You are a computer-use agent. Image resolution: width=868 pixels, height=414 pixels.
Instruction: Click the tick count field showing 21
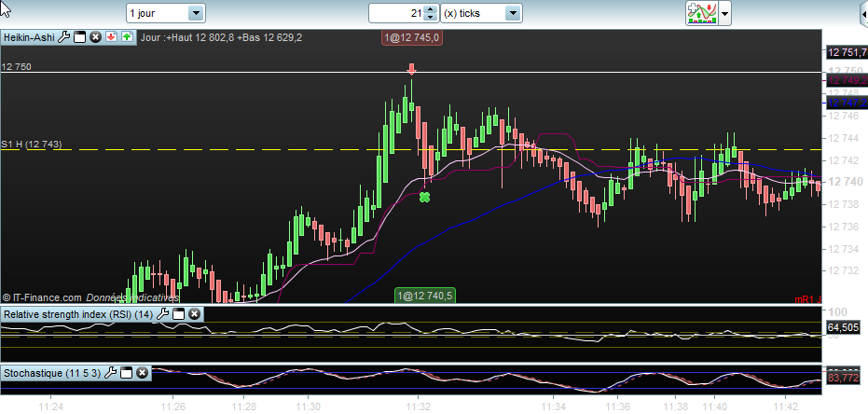(x=396, y=13)
